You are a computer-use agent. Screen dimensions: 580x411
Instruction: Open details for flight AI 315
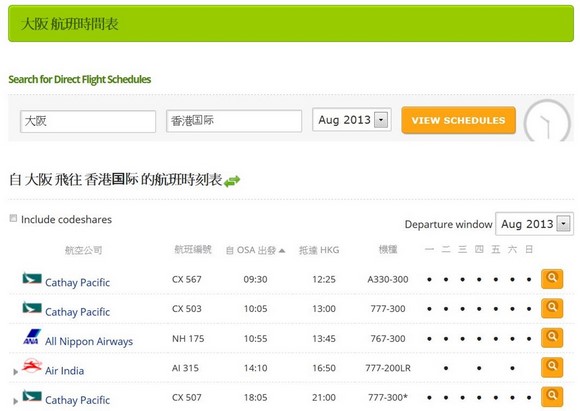552,367
